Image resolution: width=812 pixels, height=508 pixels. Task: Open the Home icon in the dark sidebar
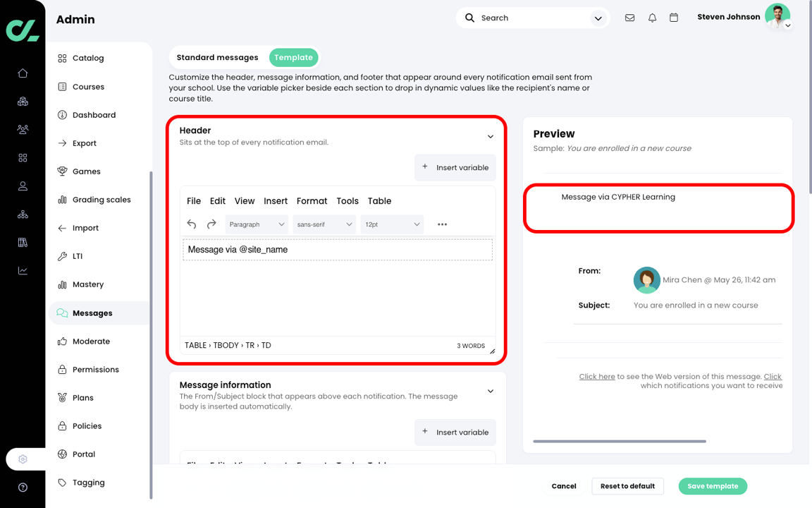tap(23, 73)
